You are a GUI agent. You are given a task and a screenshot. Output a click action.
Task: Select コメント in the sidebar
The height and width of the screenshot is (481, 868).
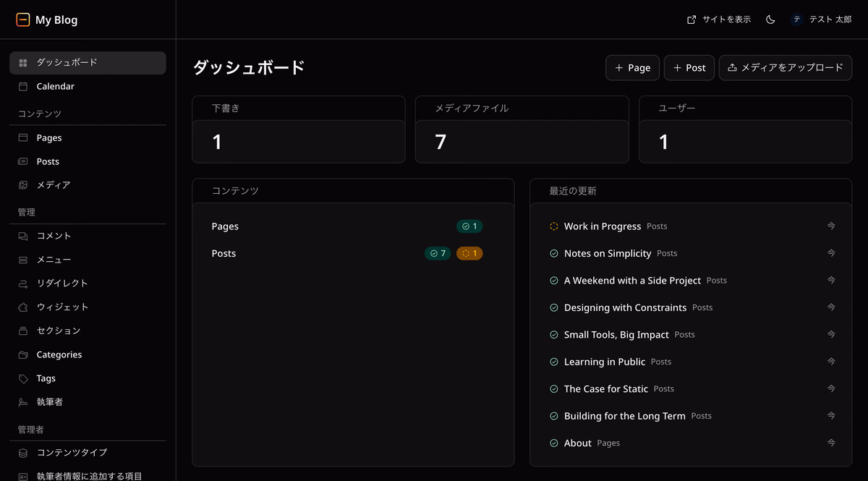click(88, 237)
